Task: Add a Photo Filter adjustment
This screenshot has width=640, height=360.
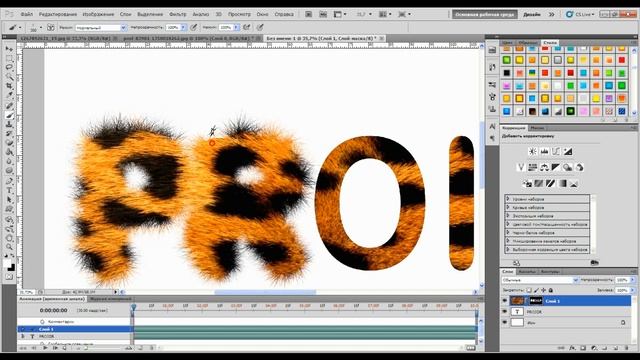Action: click(567, 167)
